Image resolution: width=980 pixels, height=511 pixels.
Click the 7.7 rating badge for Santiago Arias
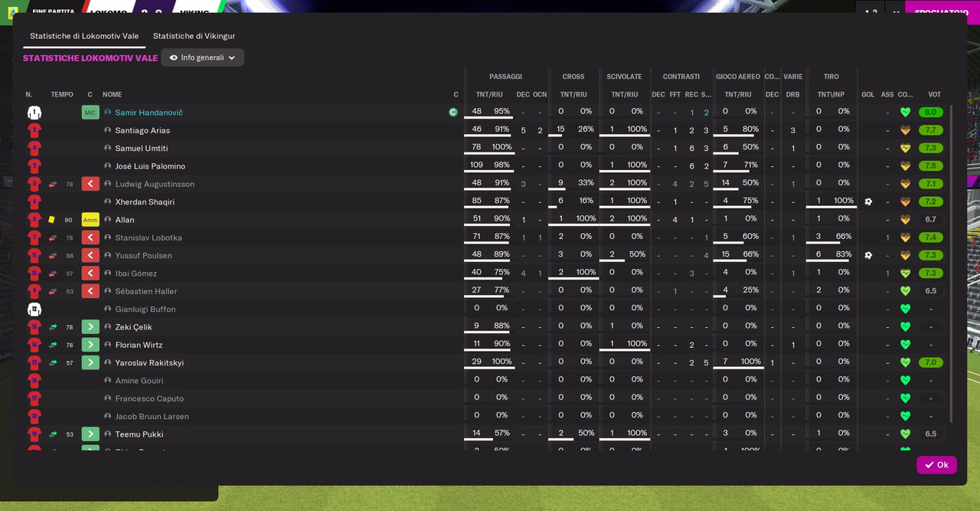[x=931, y=130]
